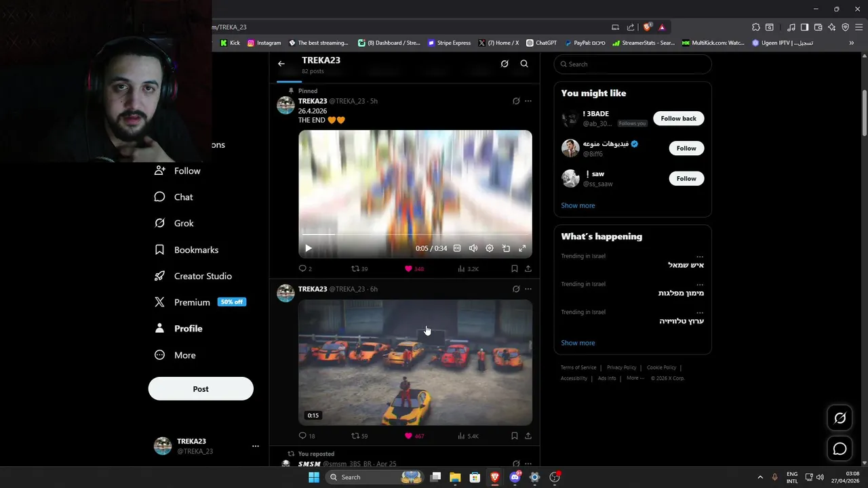The width and height of the screenshot is (868, 488).
Task: Open Follow in the left sidebar
Action: point(178,171)
